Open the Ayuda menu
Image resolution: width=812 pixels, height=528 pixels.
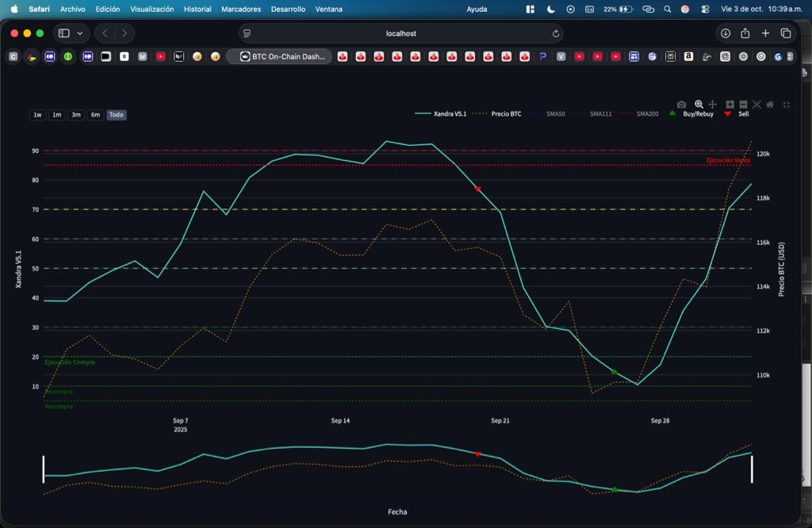[x=477, y=10]
